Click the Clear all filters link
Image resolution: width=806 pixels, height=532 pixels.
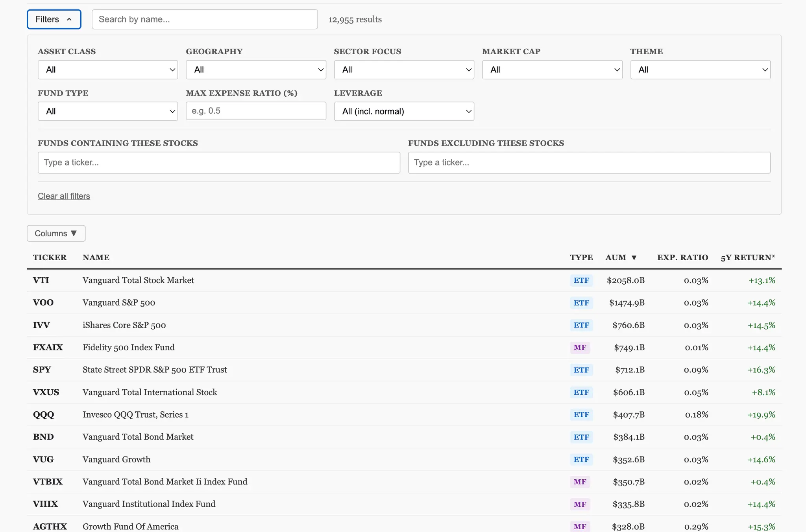(x=64, y=196)
